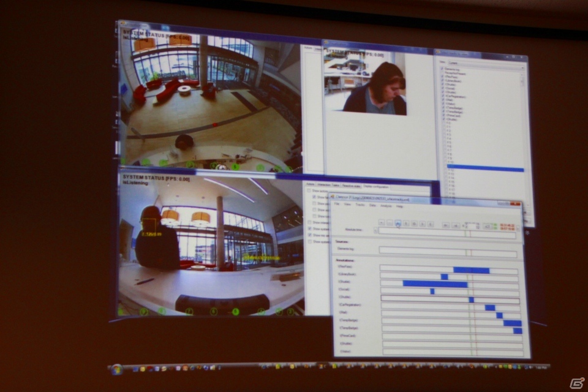Open the File menu in the Clarence window
This screenshot has height=392, width=588.
(x=337, y=205)
